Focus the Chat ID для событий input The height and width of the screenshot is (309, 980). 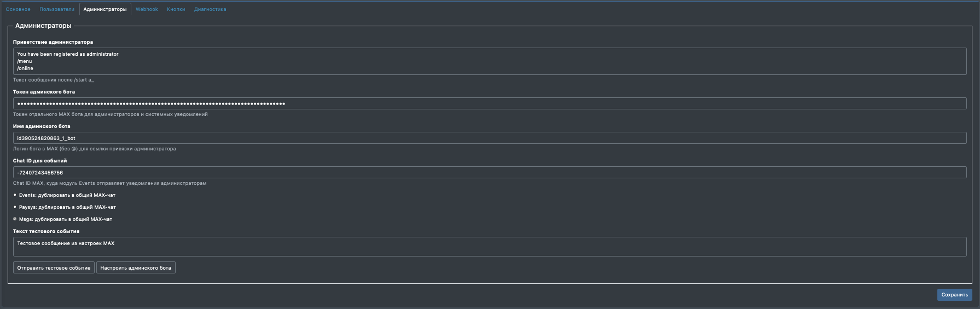pyautogui.click(x=489, y=173)
